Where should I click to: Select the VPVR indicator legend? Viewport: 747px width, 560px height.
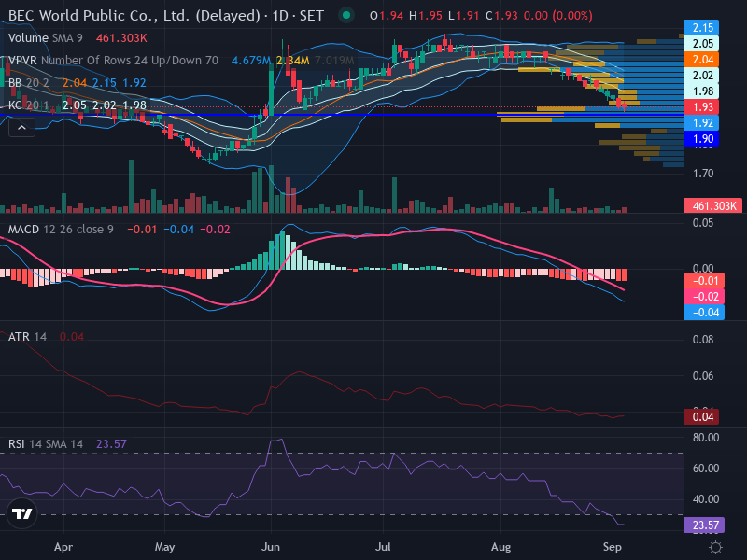coord(113,61)
